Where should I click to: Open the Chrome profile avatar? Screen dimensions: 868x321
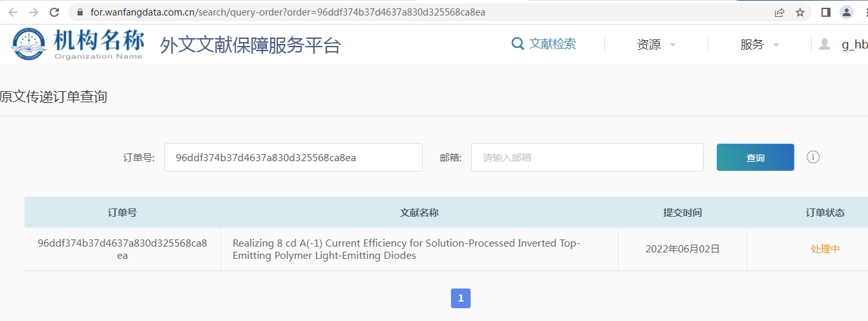coord(846,12)
